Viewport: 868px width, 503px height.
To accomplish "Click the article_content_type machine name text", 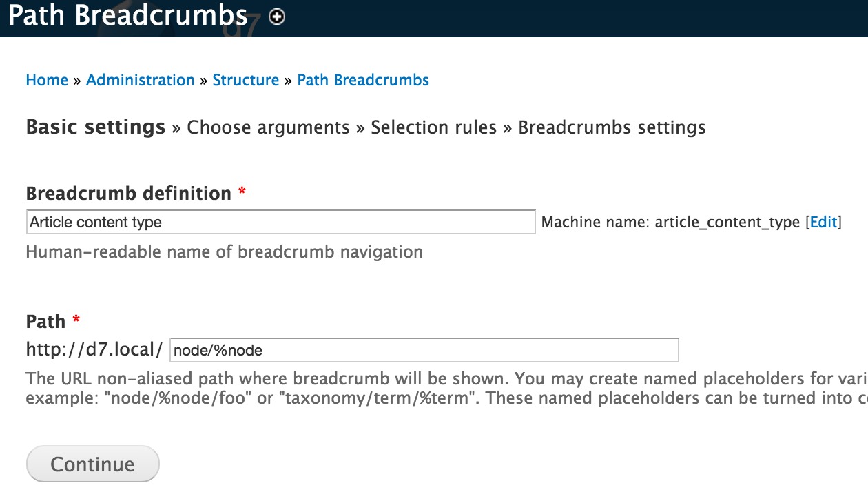I will pos(727,222).
